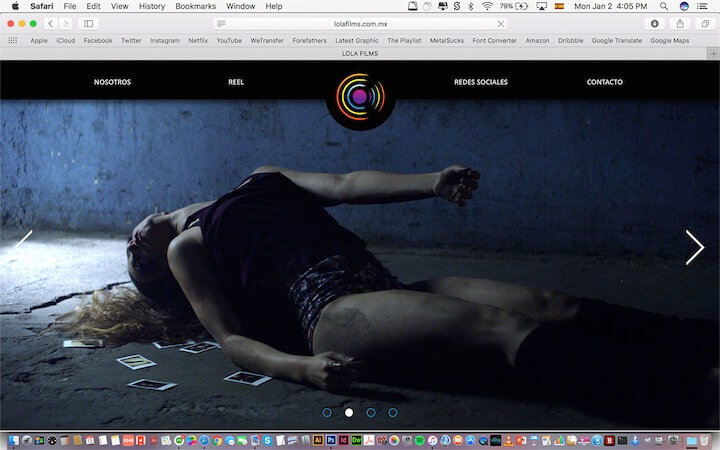Open Spotlight search in the menu bar
This screenshot has height=450, width=720.
[664, 6]
